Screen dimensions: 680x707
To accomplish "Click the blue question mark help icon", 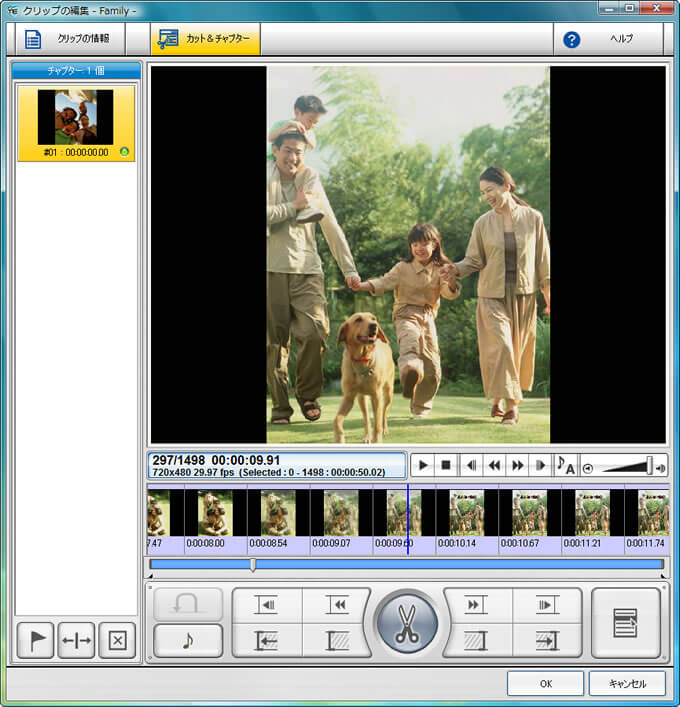I will coord(572,40).
